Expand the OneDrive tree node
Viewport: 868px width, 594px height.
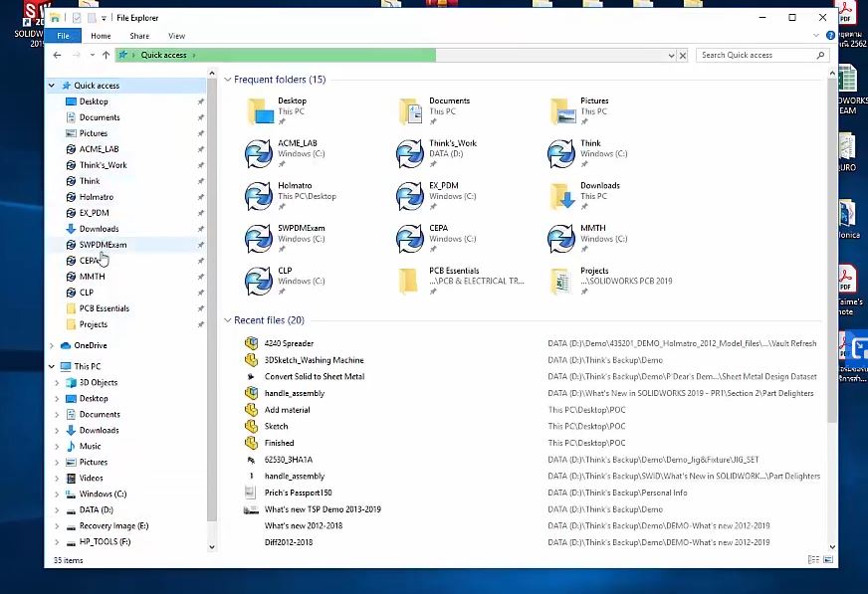coord(52,345)
